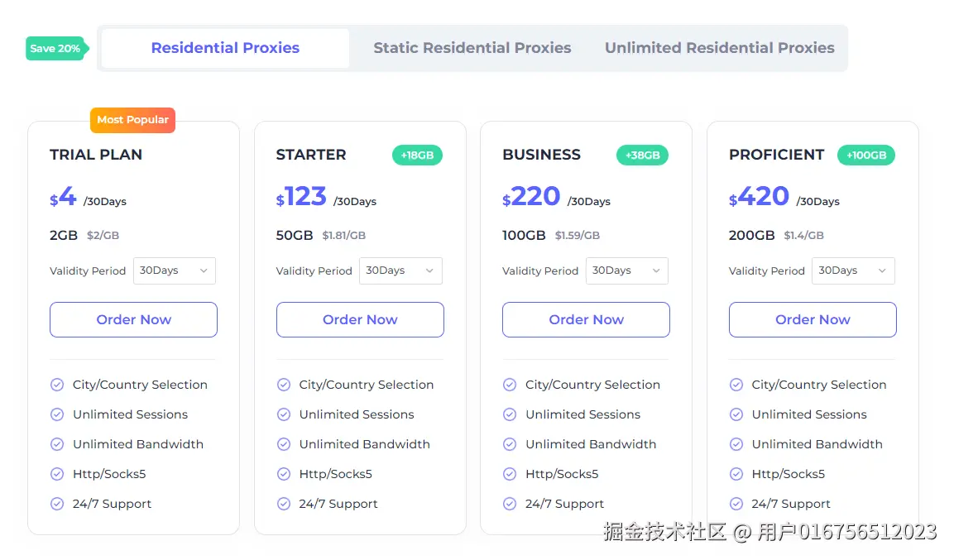
Task: Switch to the Static Residential Proxies tab
Action: point(472,47)
